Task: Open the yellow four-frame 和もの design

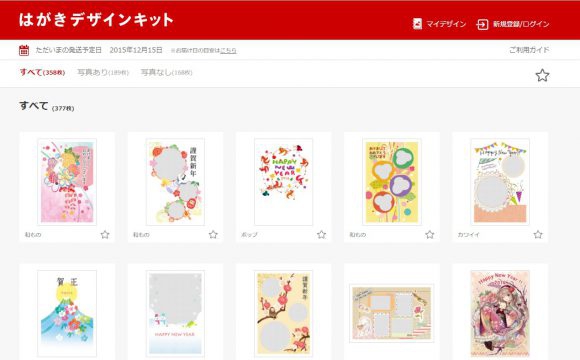Action: [x=392, y=182]
